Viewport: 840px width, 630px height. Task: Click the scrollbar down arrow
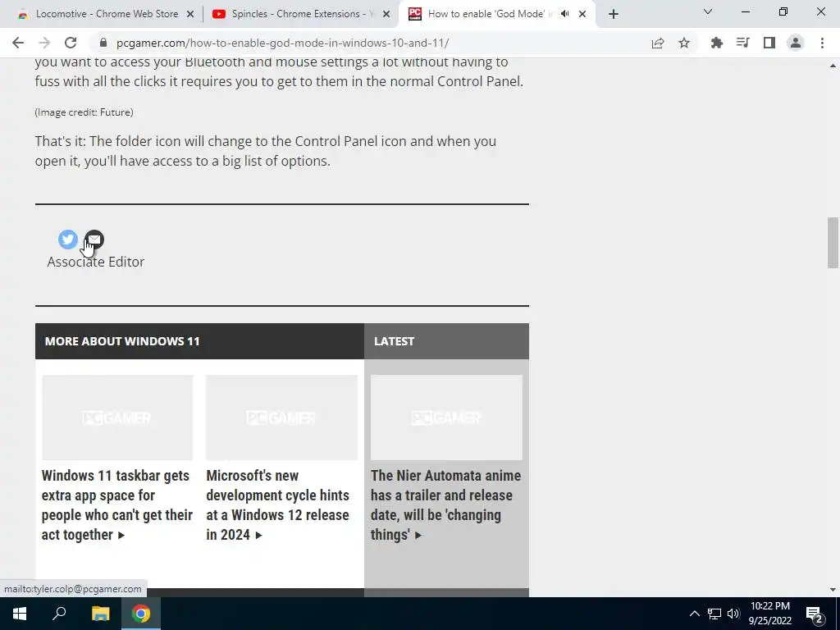[x=833, y=590]
